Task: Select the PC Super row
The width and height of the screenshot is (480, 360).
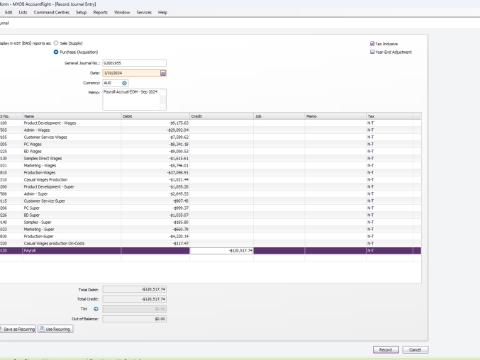Action: (x=210, y=208)
